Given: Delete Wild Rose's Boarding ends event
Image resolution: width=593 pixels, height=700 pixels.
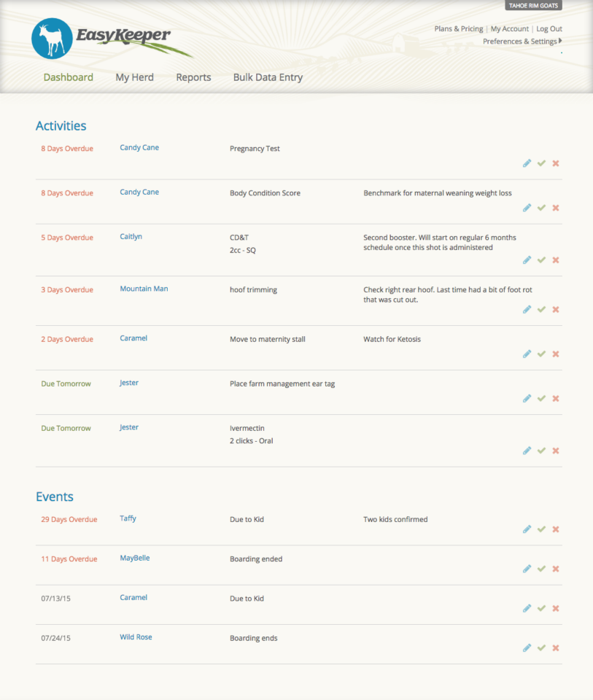Looking at the screenshot, I should (555, 647).
